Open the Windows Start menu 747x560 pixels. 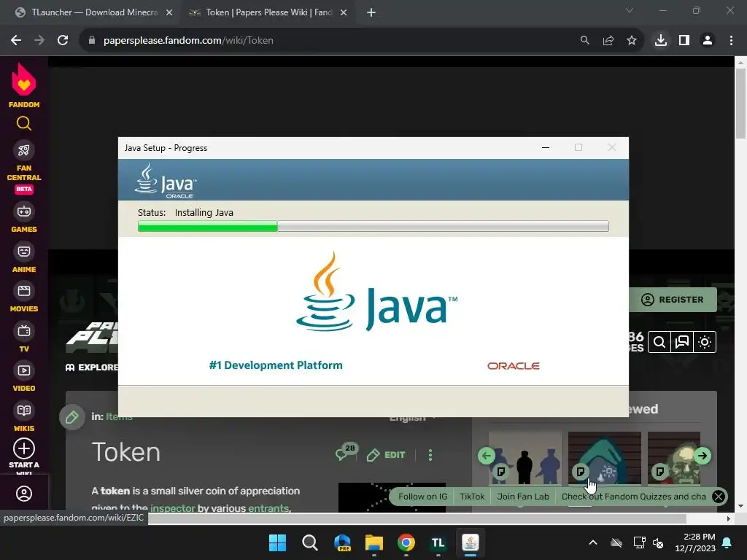(x=277, y=542)
